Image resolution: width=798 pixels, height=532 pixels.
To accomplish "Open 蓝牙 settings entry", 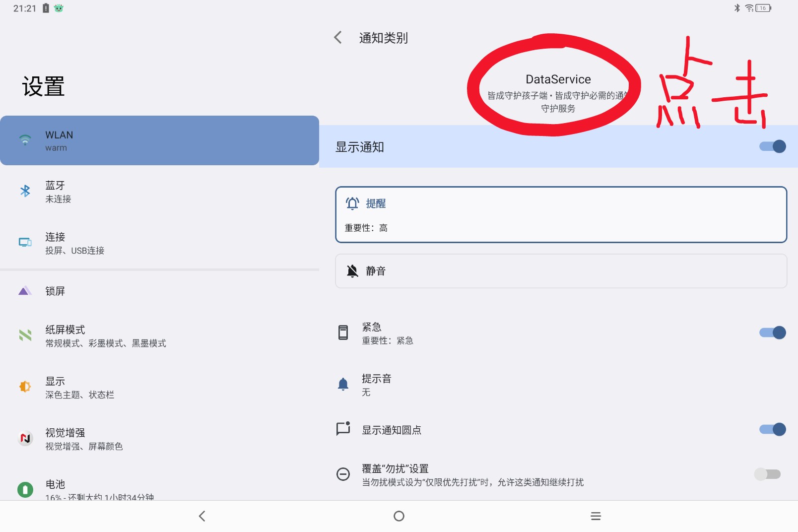I will tap(159, 192).
